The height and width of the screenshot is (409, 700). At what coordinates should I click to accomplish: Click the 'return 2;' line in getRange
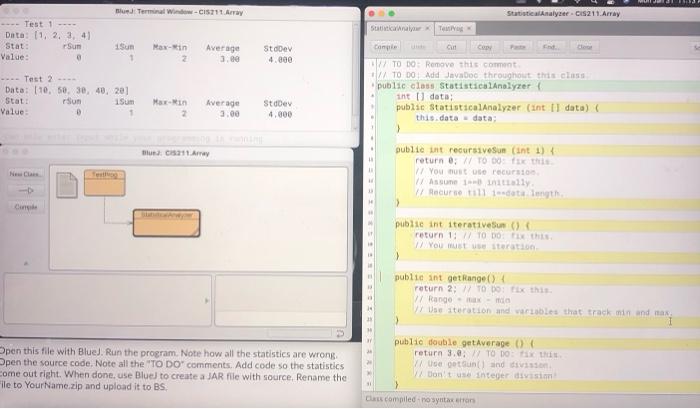[x=483, y=289]
